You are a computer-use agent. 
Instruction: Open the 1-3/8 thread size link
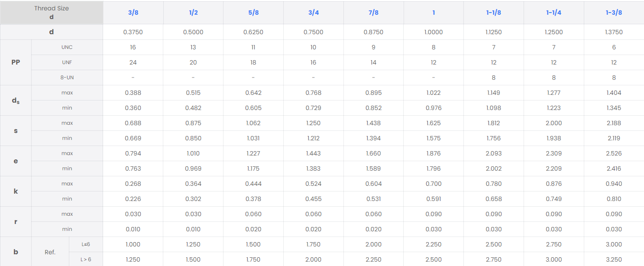point(614,13)
